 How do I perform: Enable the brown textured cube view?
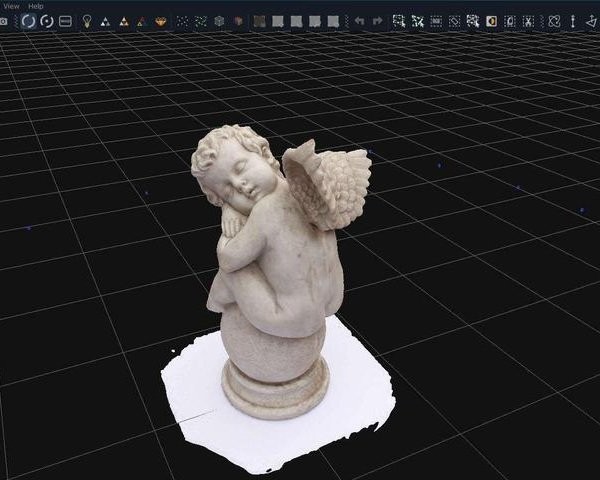(238, 21)
